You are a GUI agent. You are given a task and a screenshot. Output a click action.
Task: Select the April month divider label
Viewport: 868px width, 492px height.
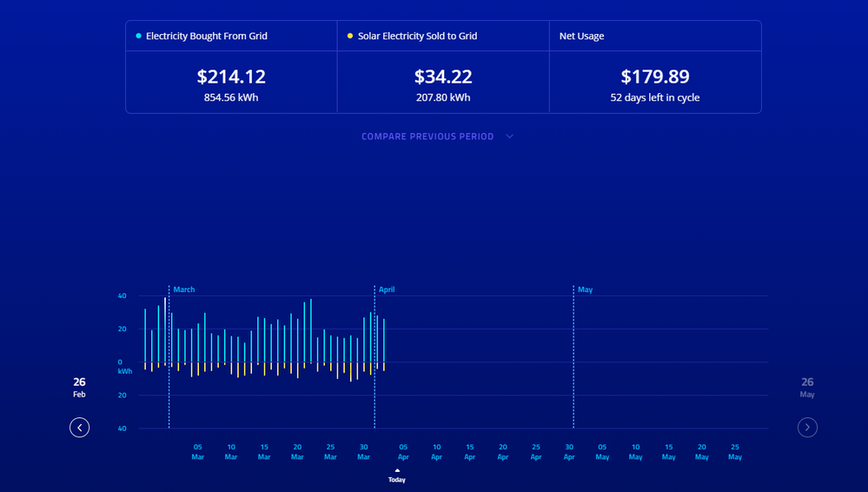pos(387,289)
